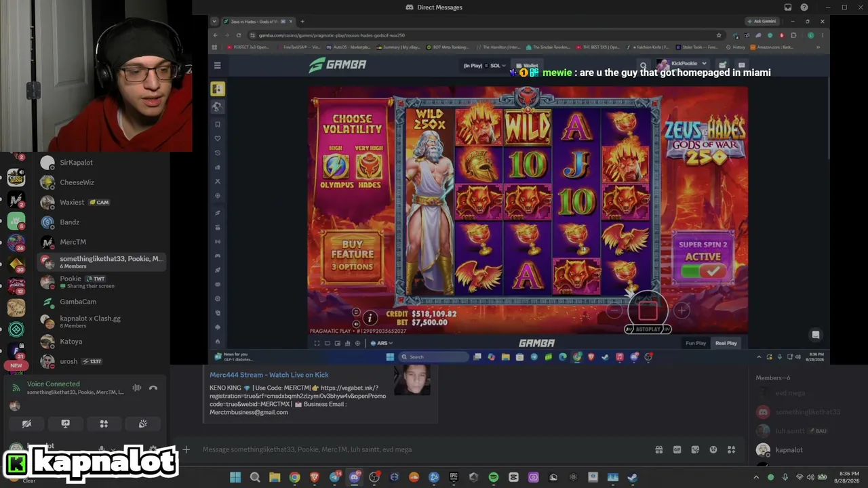This screenshot has height=488, width=868.
Task: Open Discord user settings gear
Action: 153,449
